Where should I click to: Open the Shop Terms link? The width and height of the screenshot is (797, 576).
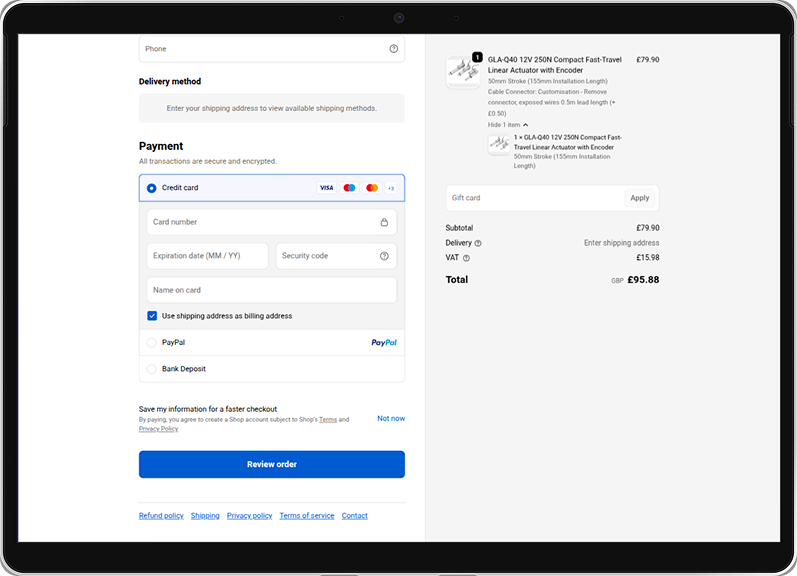click(x=328, y=419)
